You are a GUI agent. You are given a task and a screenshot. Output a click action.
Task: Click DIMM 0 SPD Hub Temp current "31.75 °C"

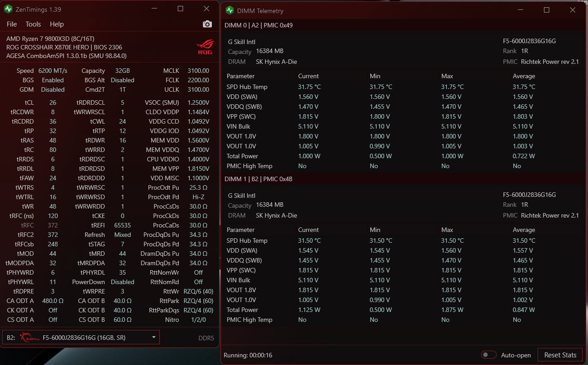coord(309,87)
